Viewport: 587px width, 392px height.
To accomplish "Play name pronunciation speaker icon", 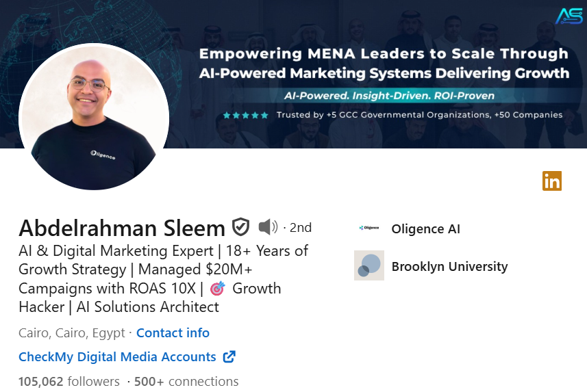I will pyautogui.click(x=268, y=226).
